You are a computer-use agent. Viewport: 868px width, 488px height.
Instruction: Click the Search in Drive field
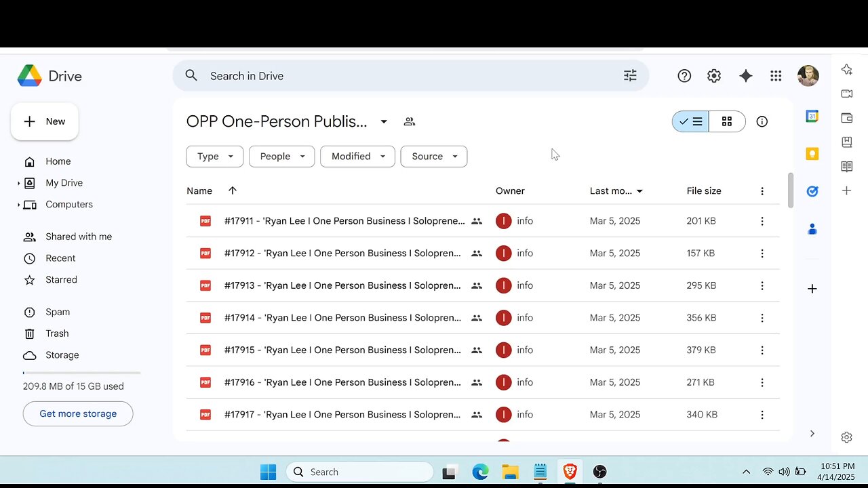pos(411,76)
